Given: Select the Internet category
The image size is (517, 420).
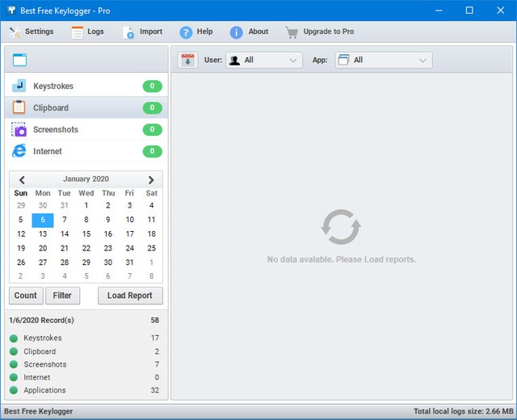Looking at the screenshot, I should (47, 152).
